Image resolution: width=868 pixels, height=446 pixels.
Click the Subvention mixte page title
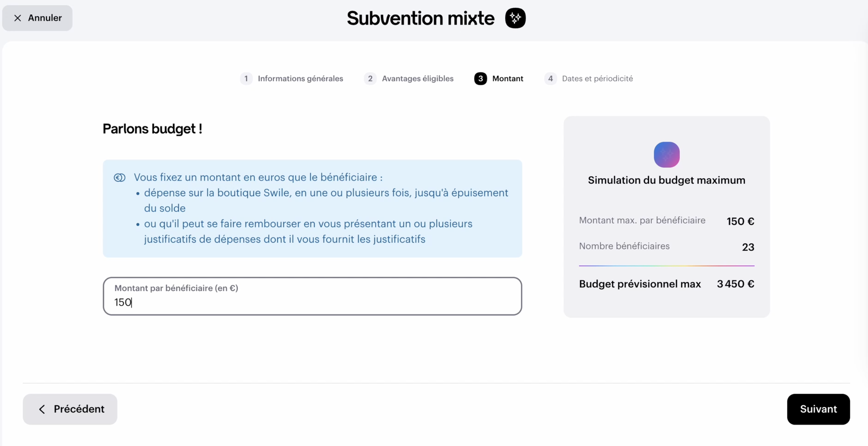pyautogui.click(x=420, y=18)
